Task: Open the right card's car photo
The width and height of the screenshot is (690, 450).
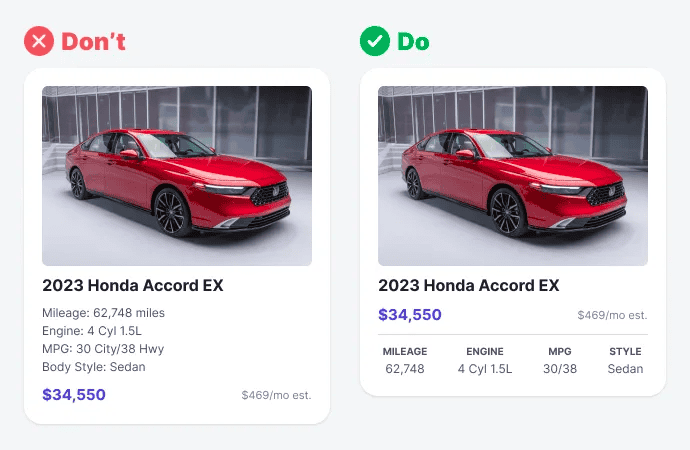Action: point(513,176)
